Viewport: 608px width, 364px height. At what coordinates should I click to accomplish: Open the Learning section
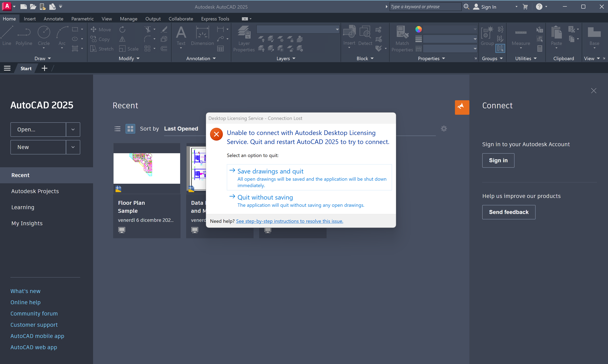point(23,207)
